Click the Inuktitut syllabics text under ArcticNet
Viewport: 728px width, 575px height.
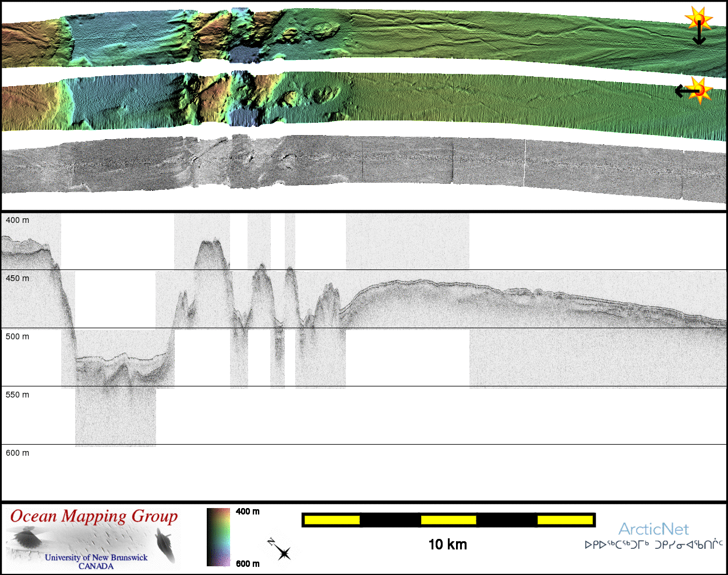coord(653,545)
